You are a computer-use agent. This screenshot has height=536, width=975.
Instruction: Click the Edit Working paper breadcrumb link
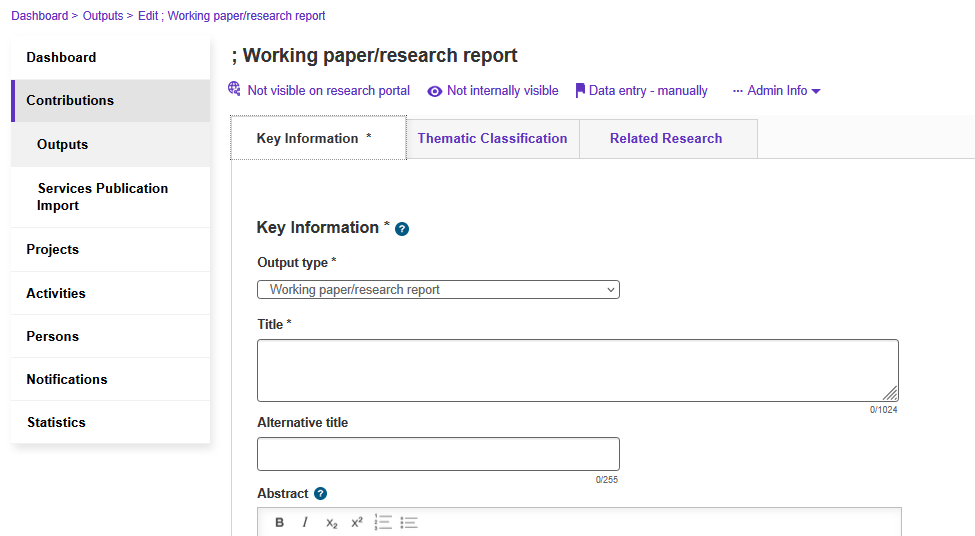coord(231,16)
